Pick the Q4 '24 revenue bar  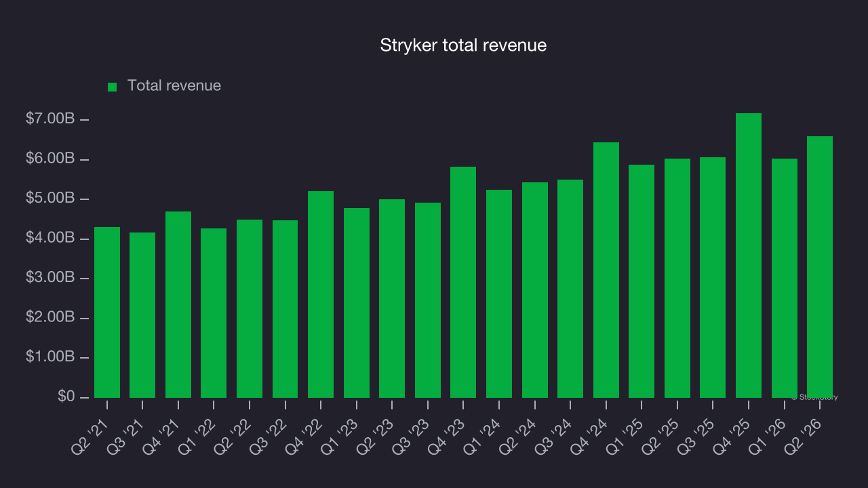[606, 270]
